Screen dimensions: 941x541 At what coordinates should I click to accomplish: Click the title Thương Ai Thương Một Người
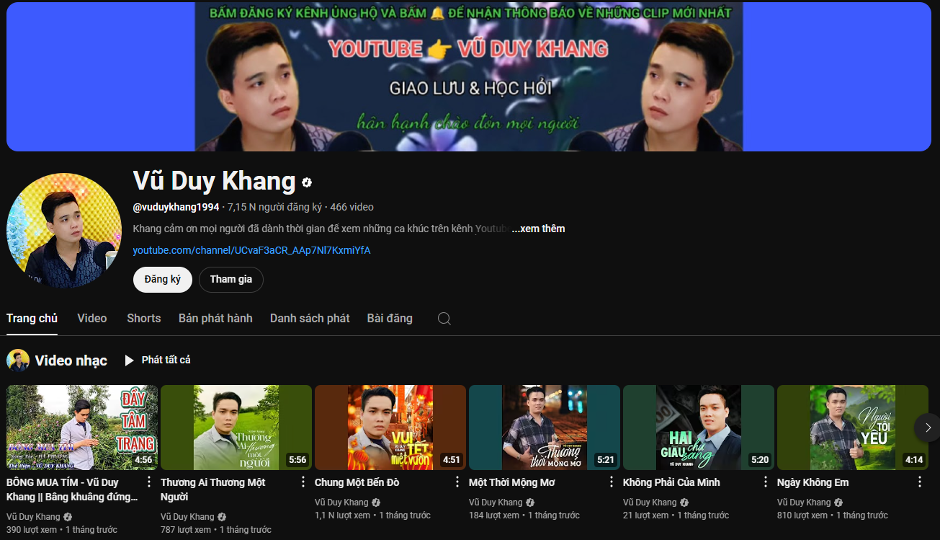point(213,489)
